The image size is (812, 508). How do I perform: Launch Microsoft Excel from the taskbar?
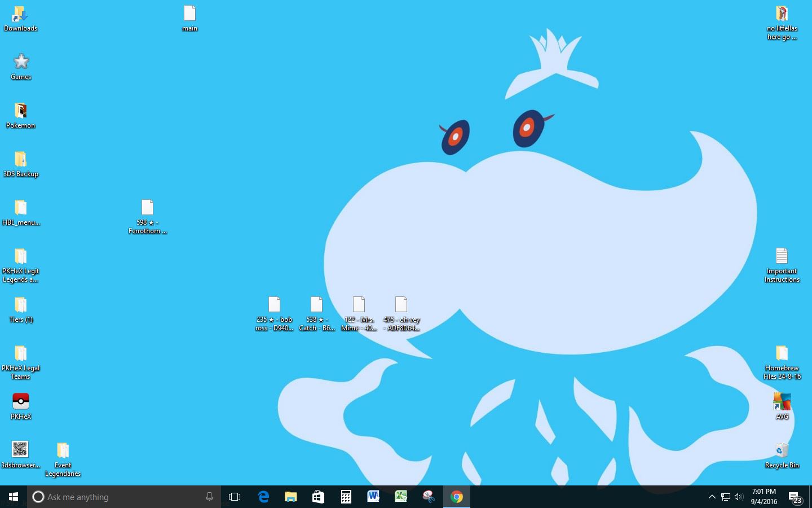click(x=401, y=497)
